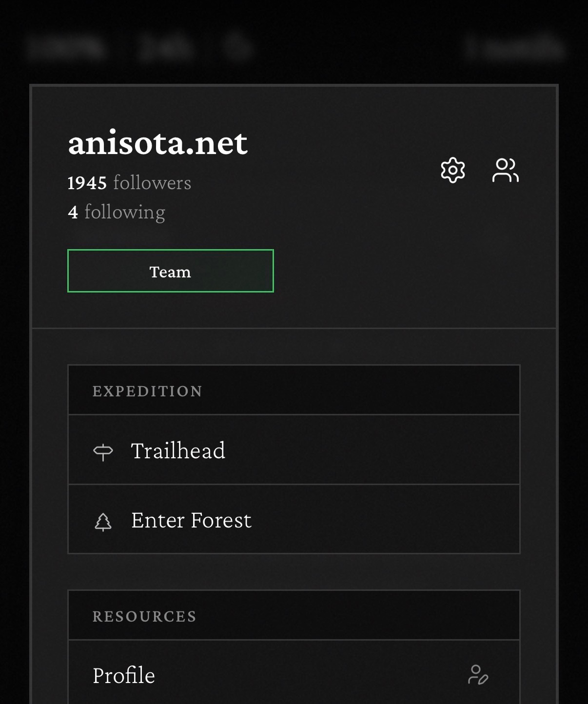Click the RESOURCES section header
Viewport: 588px width, 704px height.
[144, 616]
